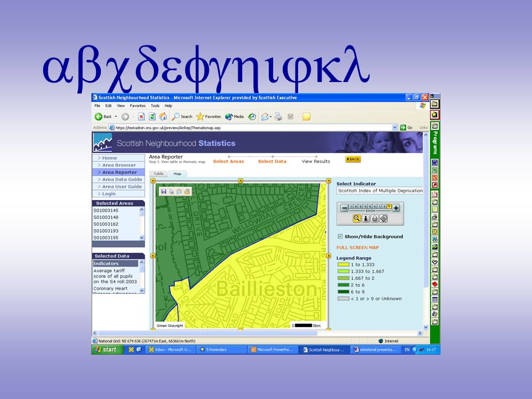Click the email icon on map toolbar
532x399 pixels.
[179, 191]
